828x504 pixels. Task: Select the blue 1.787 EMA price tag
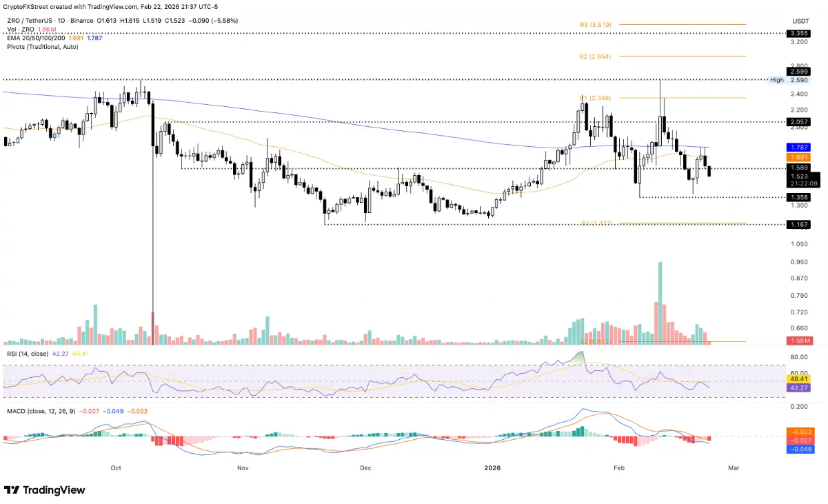click(x=800, y=148)
